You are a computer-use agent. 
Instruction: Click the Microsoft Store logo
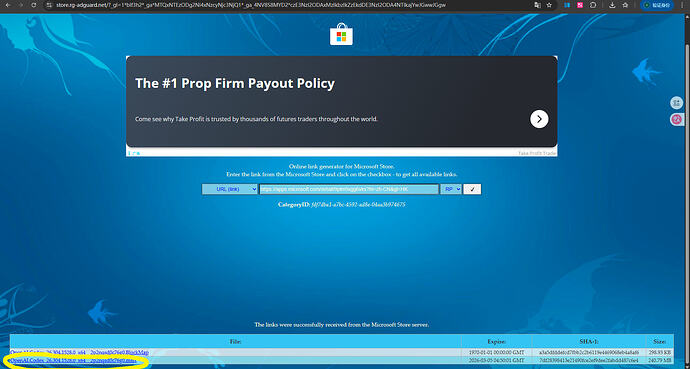tap(341, 34)
